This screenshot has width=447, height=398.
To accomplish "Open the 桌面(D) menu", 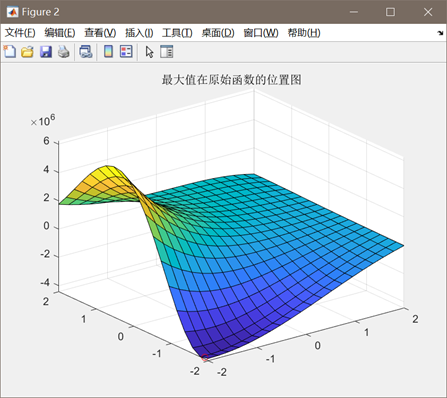I will [218, 33].
